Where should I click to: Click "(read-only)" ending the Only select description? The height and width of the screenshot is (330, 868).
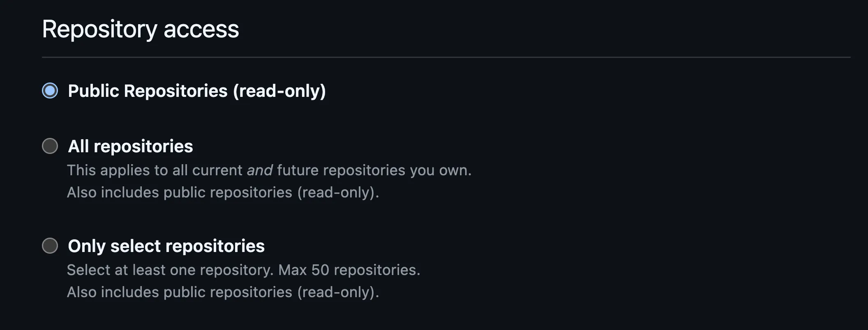click(337, 292)
